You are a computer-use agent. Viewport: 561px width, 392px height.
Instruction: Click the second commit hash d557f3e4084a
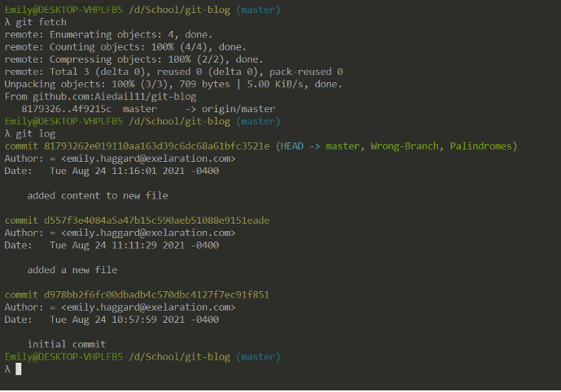pos(156,220)
